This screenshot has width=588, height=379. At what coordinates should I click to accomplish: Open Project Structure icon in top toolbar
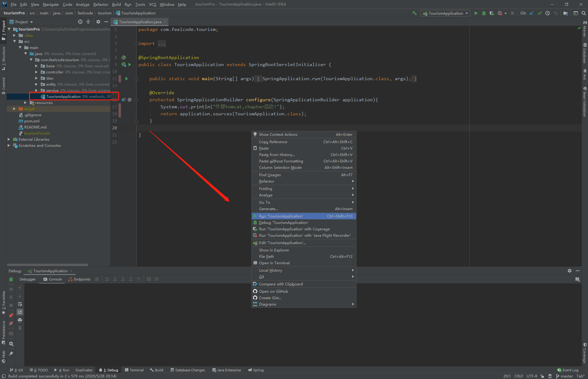(x=566, y=13)
